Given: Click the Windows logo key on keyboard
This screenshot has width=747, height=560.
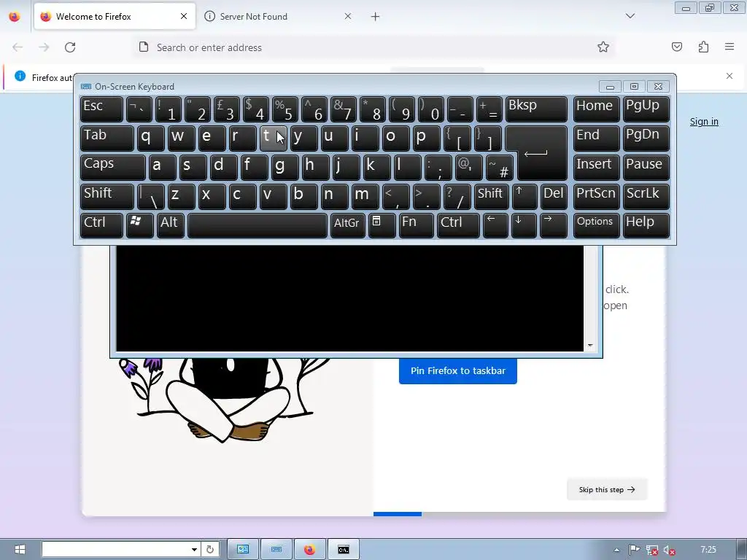Looking at the screenshot, I should [139, 225].
